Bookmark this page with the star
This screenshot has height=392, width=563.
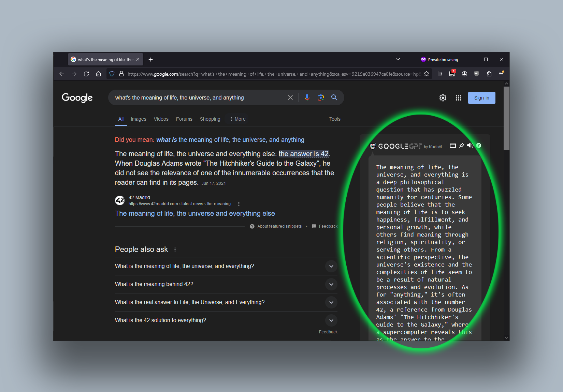pyautogui.click(x=427, y=74)
